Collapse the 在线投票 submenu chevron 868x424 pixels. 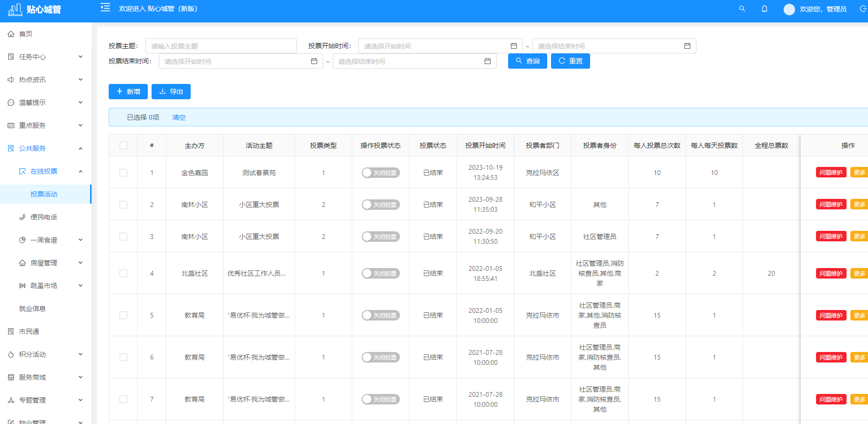click(81, 171)
